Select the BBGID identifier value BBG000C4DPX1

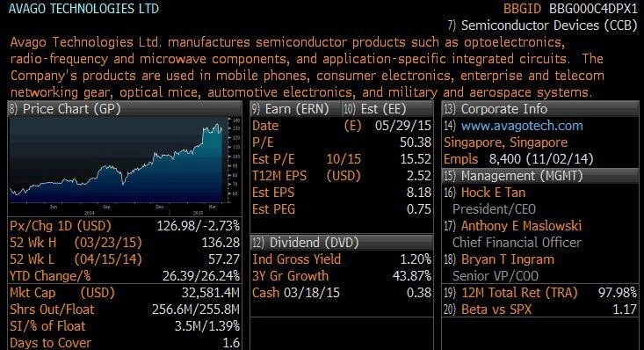(x=593, y=9)
